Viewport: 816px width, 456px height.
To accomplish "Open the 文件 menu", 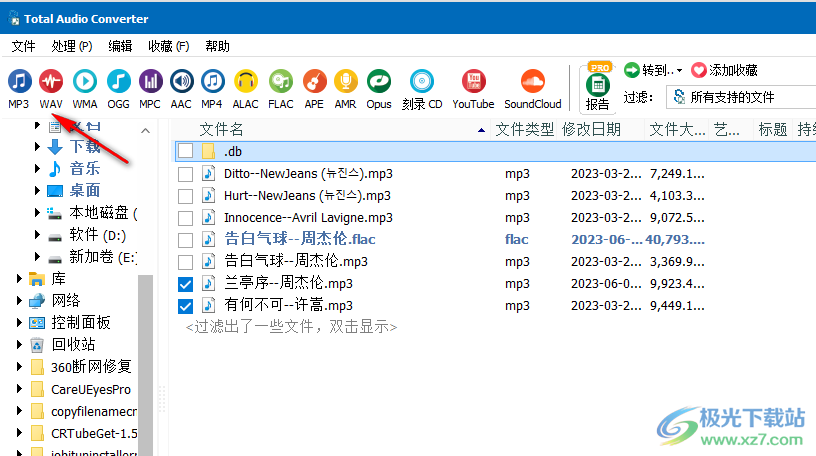I will point(23,46).
